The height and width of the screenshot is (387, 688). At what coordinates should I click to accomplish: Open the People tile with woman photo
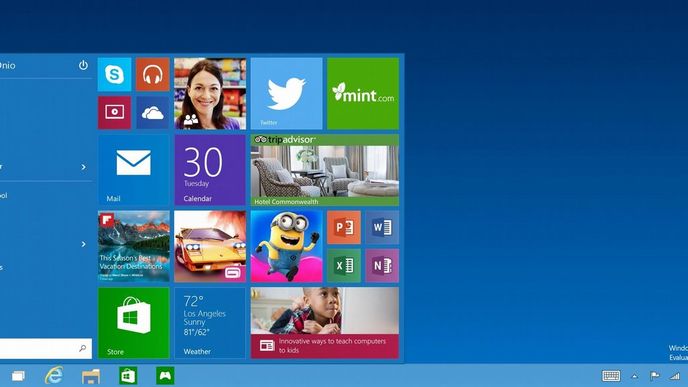(210, 94)
